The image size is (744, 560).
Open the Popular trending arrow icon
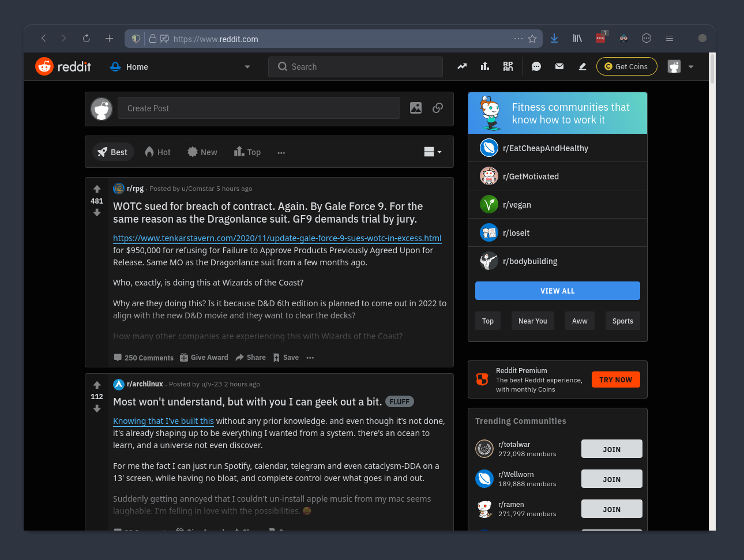click(x=462, y=66)
